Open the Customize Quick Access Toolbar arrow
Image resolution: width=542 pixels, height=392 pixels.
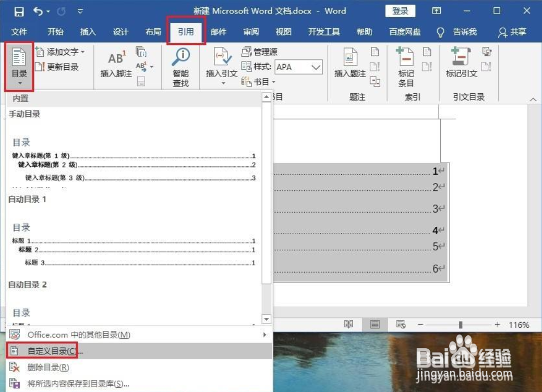(80, 12)
